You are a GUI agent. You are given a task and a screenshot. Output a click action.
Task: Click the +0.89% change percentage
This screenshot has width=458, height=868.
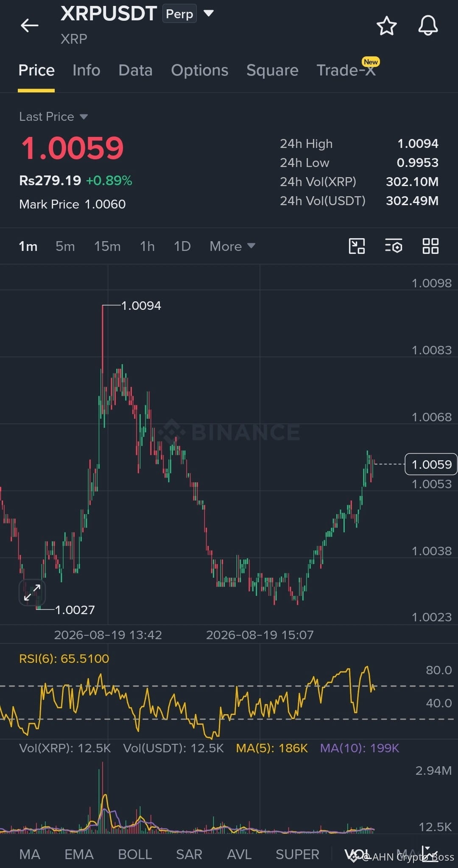pos(109,181)
